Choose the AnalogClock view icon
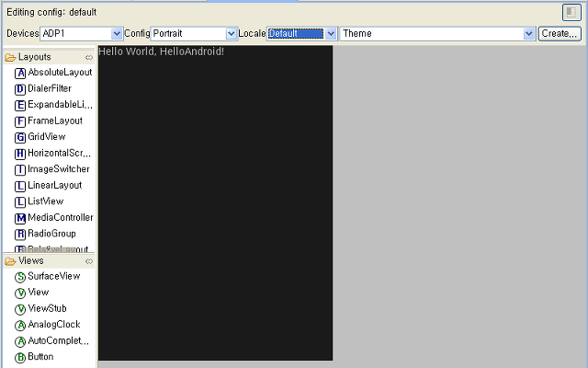 20,325
